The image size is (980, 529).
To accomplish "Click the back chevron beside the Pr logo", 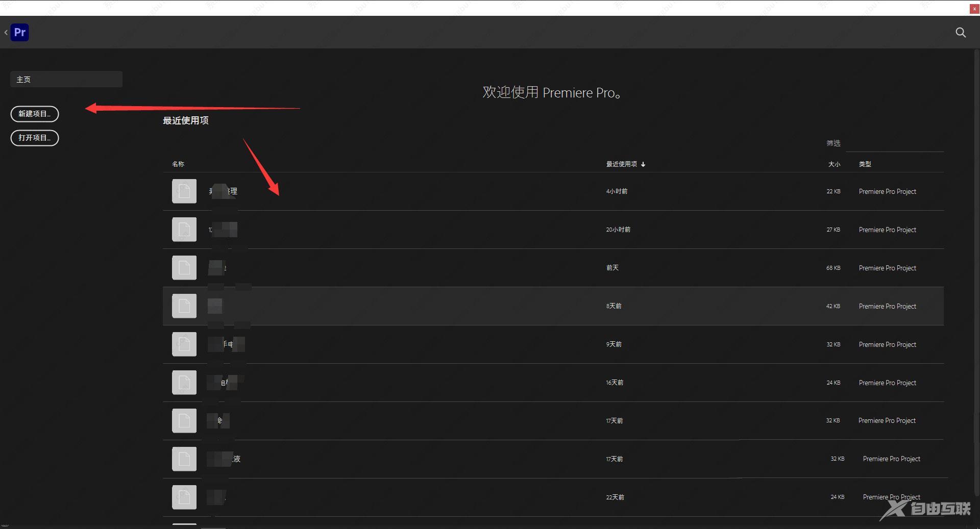I will [x=6, y=33].
